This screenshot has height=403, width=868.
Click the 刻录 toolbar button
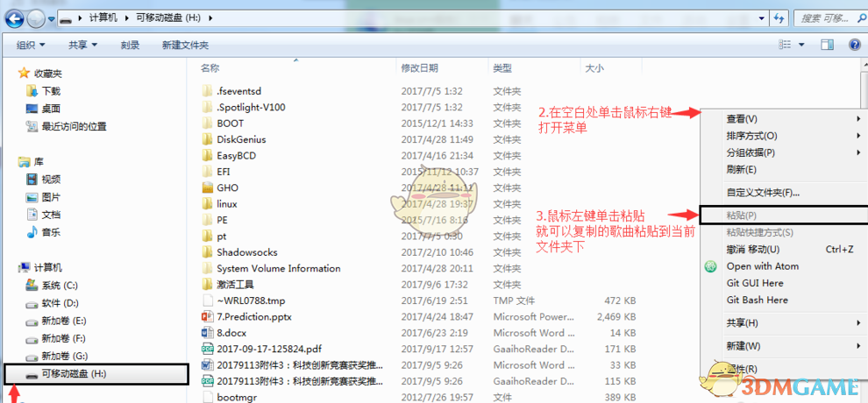pyautogui.click(x=130, y=46)
